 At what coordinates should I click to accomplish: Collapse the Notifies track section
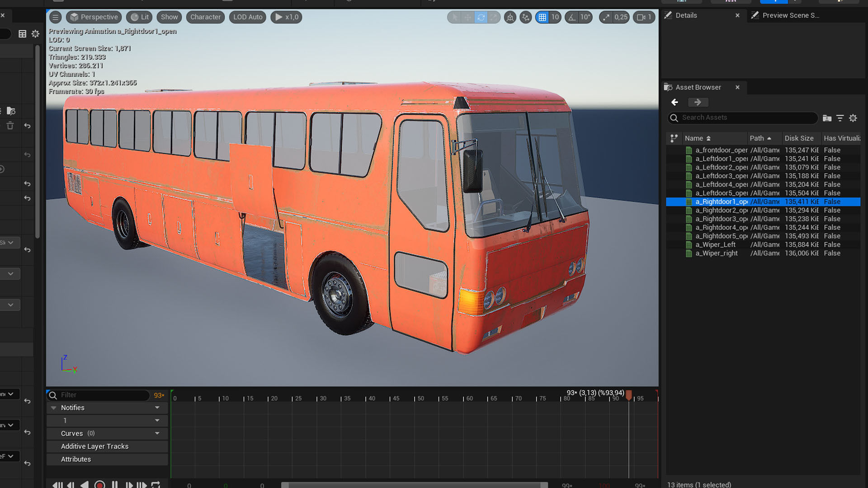[x=54, y=408]
